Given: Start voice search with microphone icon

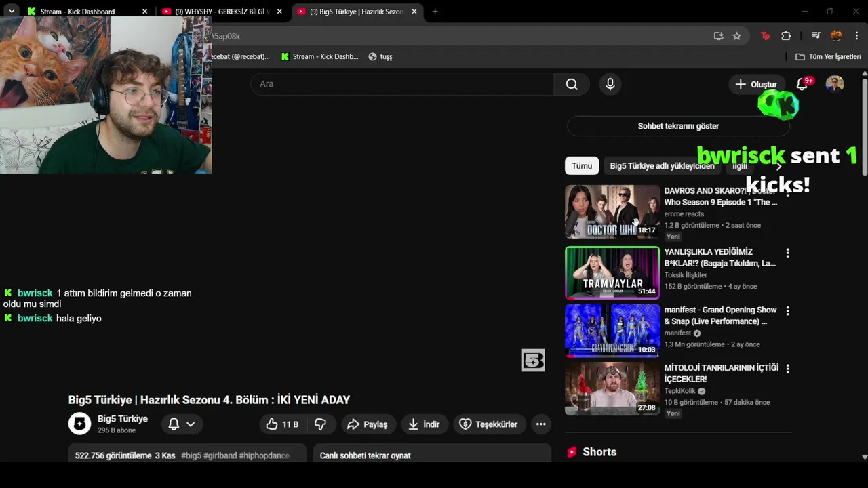Looking at the screenshot, I should click(x=610, y=84).
